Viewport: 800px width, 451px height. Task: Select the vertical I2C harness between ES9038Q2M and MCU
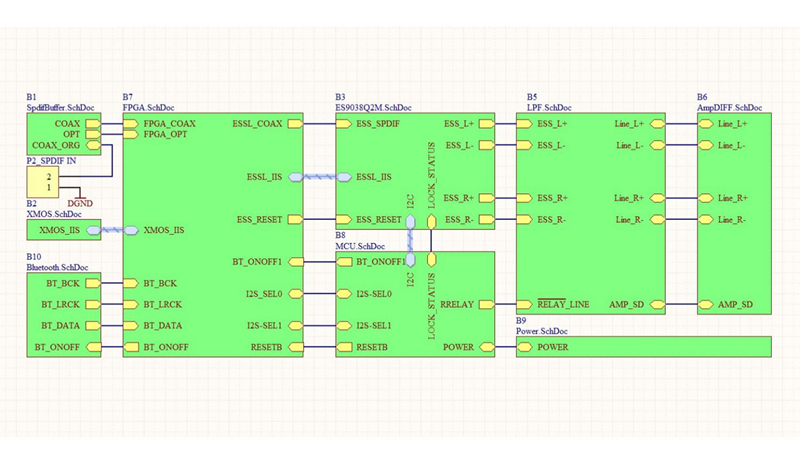point(410,240)
